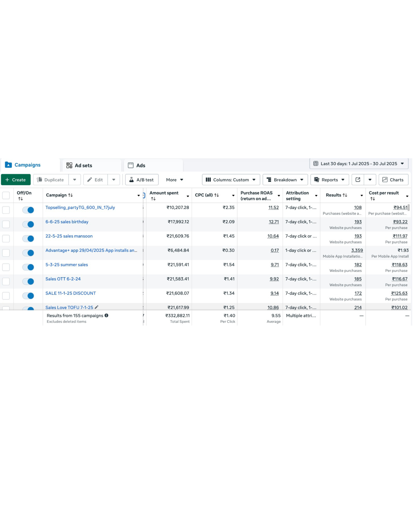Switch to the Ad sets tab
420x525 pixels.
(92, 165)
